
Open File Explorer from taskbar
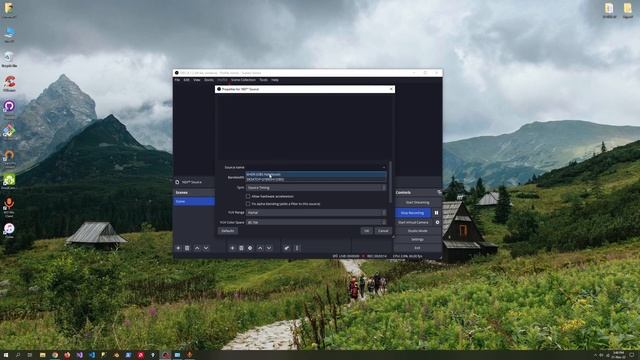tap(42, 356)
